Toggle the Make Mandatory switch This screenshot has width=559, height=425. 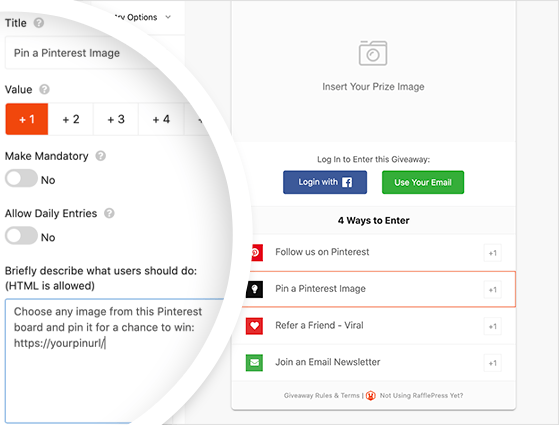21,178
